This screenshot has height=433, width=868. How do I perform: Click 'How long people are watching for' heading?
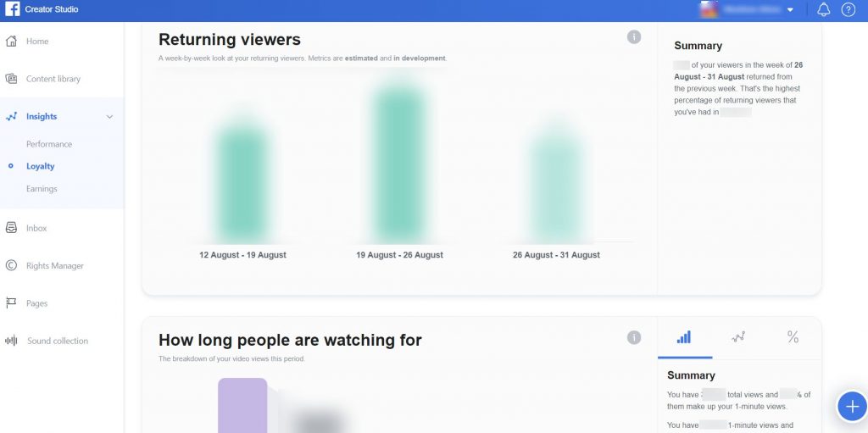pyautogui.click(x=290, y=340)
